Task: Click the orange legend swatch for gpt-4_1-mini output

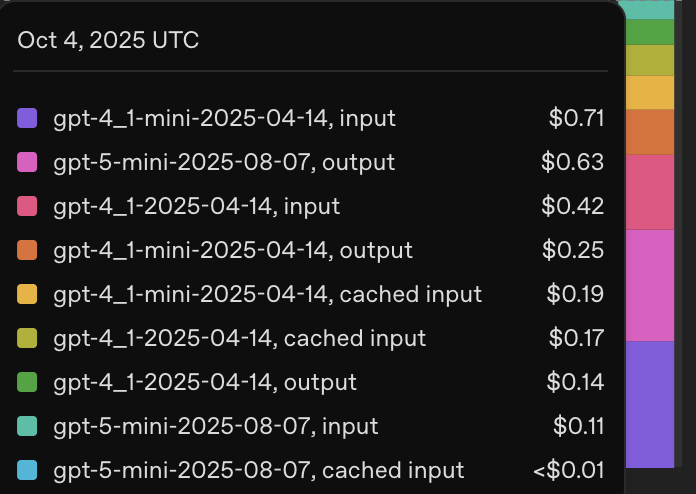Action: (28, 250)
